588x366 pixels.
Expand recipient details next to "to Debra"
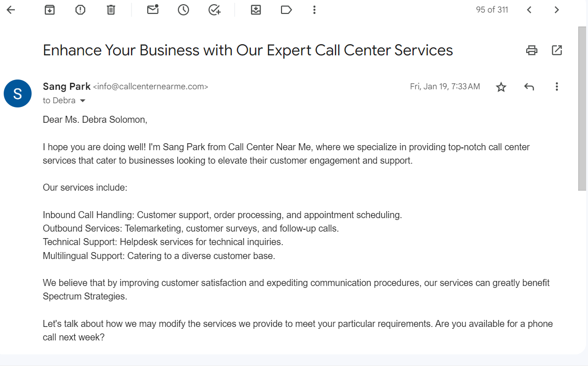tap(83, 101)
